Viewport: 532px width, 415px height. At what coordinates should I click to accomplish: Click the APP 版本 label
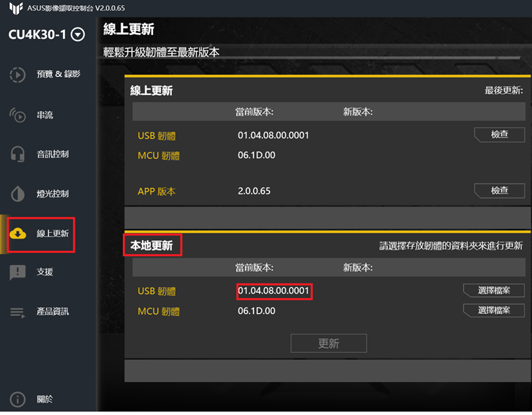(157, 191)
